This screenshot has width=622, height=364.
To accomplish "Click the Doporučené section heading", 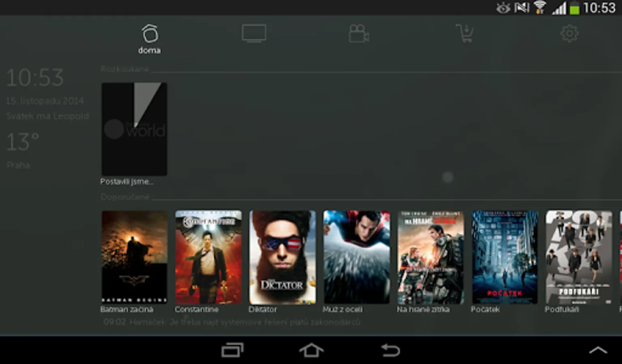I will tap(125, 197).
